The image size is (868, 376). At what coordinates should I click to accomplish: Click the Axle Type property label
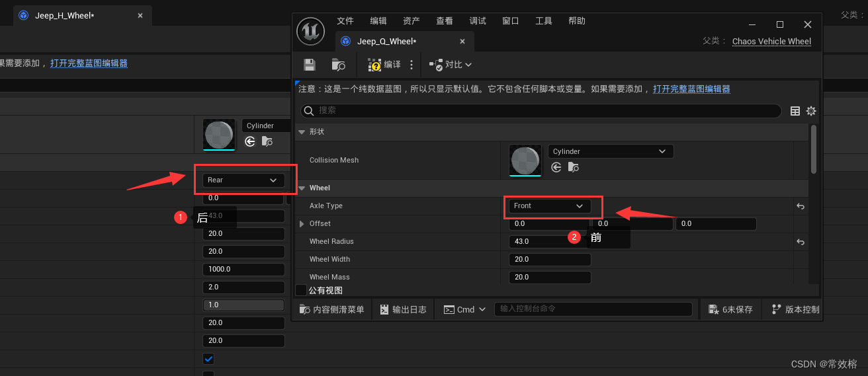point(326,206)
